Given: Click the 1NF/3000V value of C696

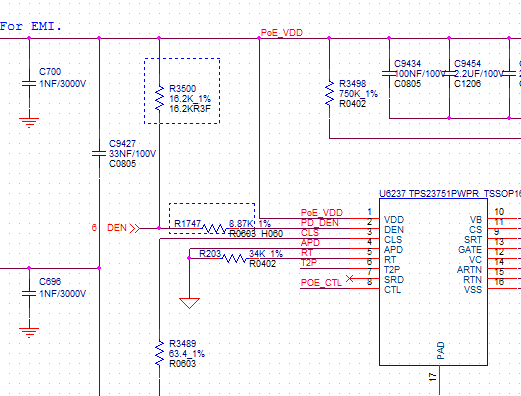Looking at the screenshot, I should click(x=63, y=293).
